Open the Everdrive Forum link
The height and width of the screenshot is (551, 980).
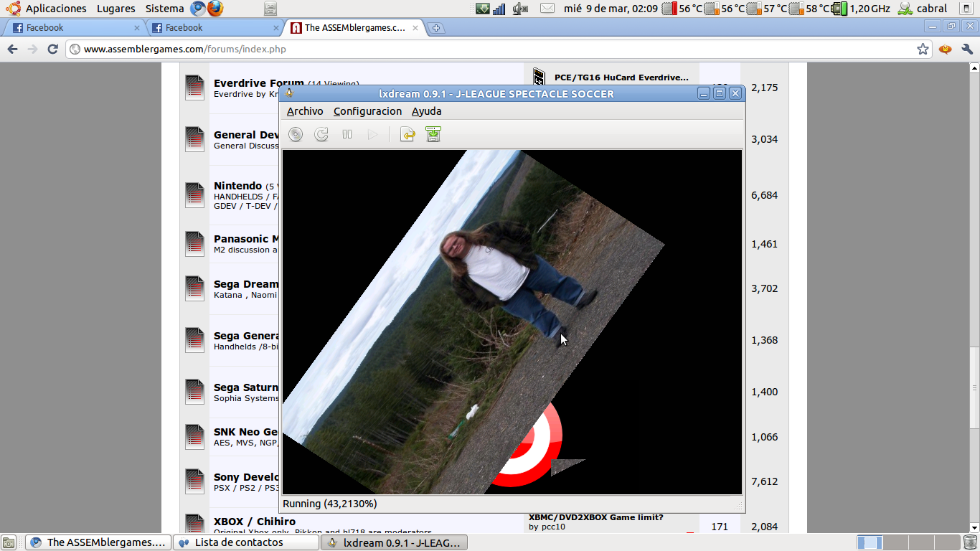coord(259,83)
